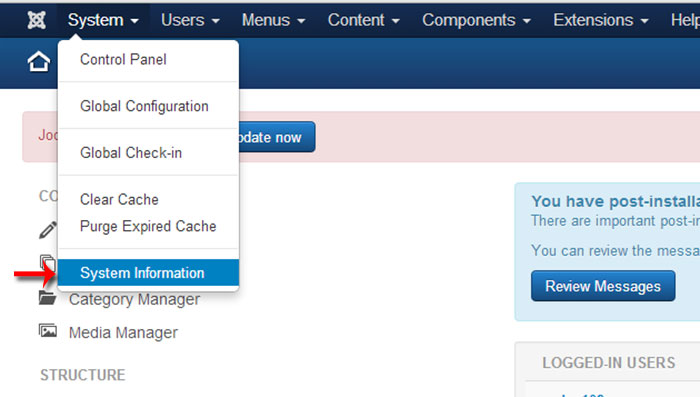Viewport: 700px width, 397px height.
Task: Click the Update now button
Action: pyautogui.click(x=277, y=137)
